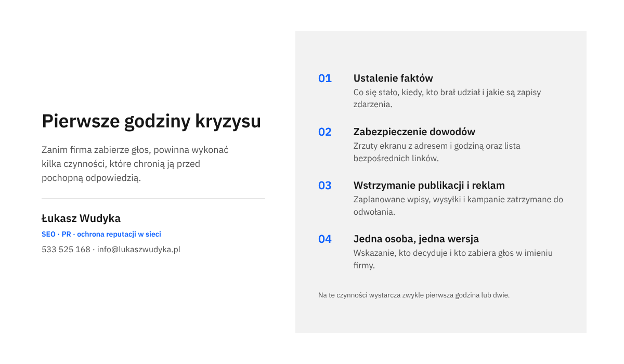Click the description starting 'Co się stało, kiedy'

tap(447, 98)
